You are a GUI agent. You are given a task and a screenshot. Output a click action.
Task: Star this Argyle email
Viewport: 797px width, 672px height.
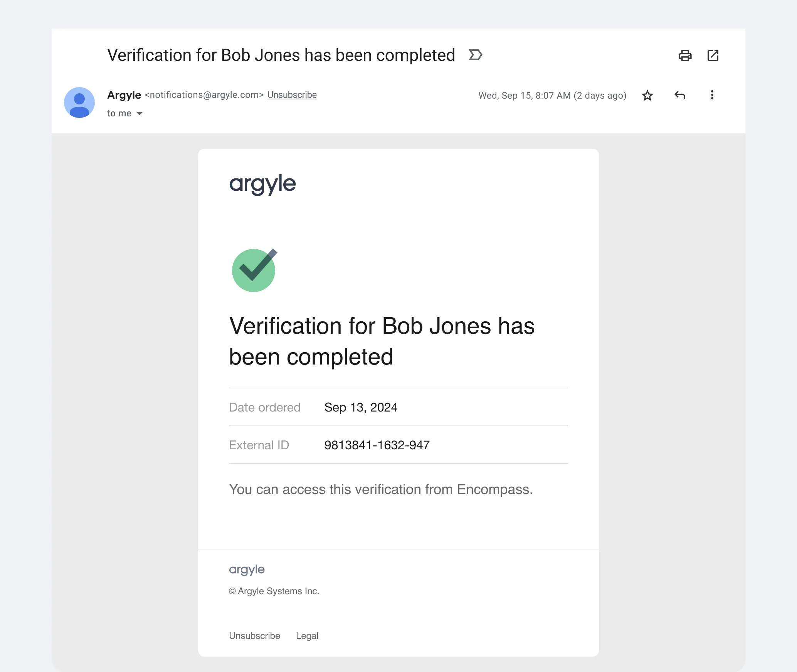click(x=647, y=95)
